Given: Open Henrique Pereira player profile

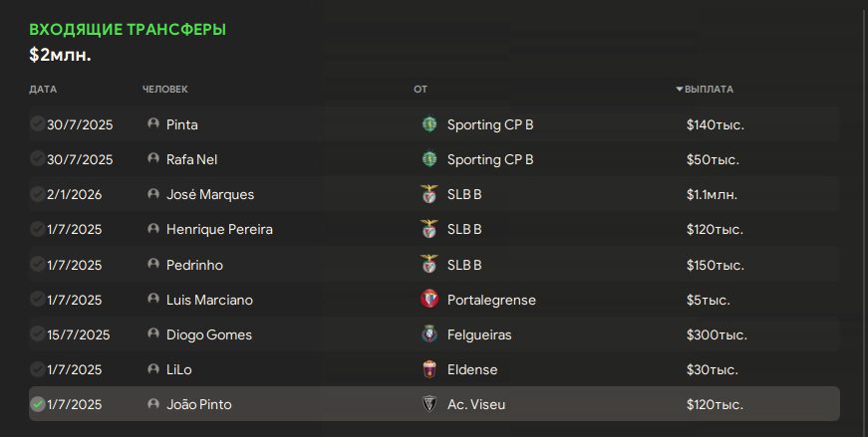Looking at the screenshot, I should click(x=219, y=229).
